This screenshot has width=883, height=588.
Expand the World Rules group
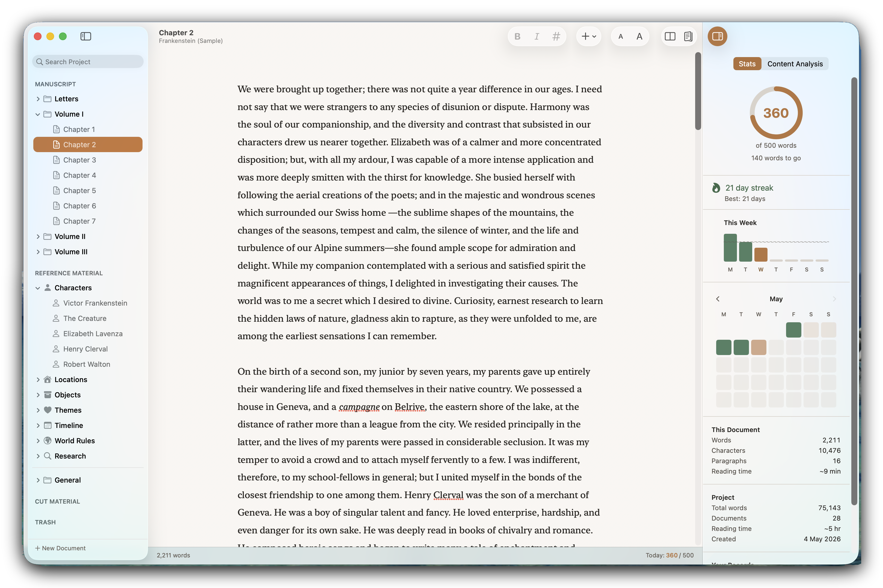click(38, 441)
